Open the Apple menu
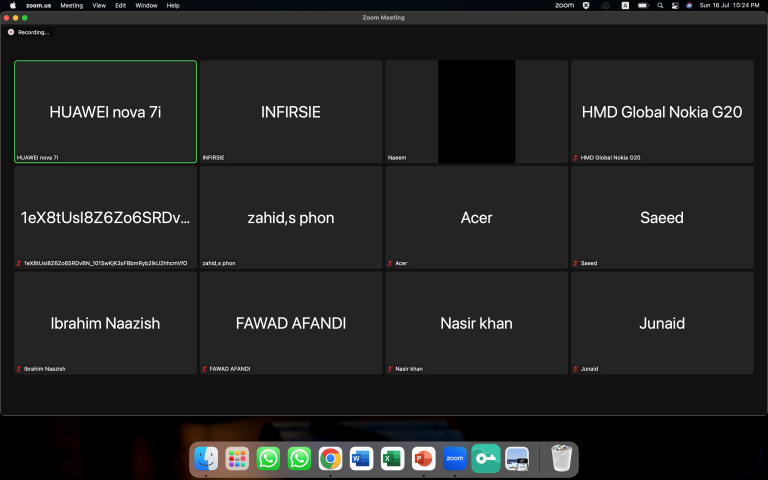The image size is (768, 480). [x=13, y=5]
